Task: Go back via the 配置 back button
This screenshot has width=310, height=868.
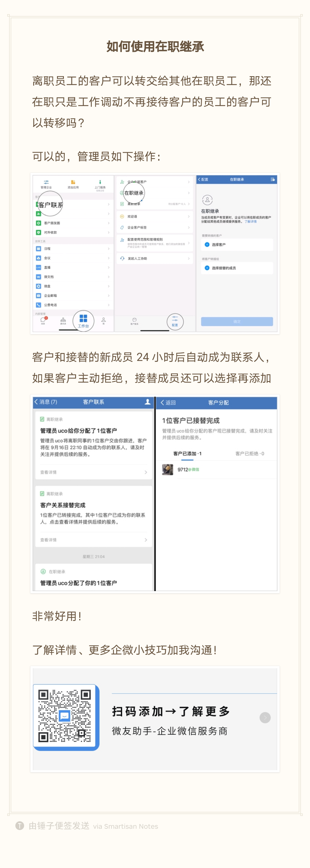Action: [203, 180]
